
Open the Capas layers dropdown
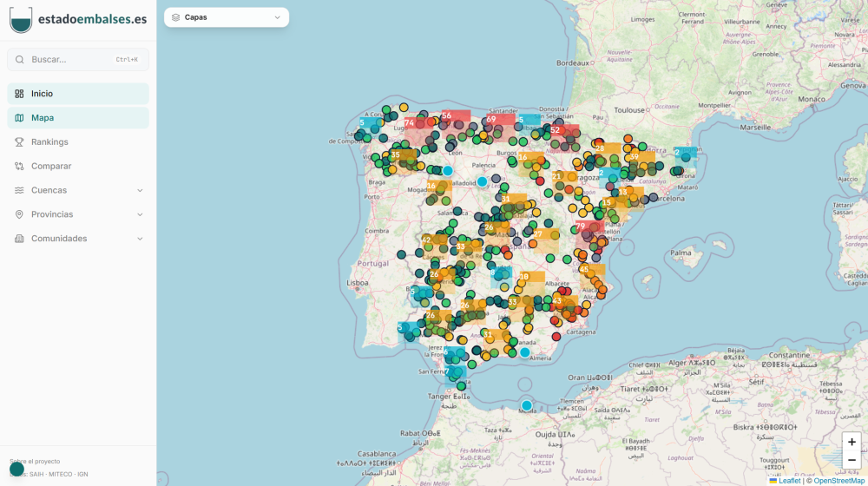pyautogui.click(x=227, y=17)
